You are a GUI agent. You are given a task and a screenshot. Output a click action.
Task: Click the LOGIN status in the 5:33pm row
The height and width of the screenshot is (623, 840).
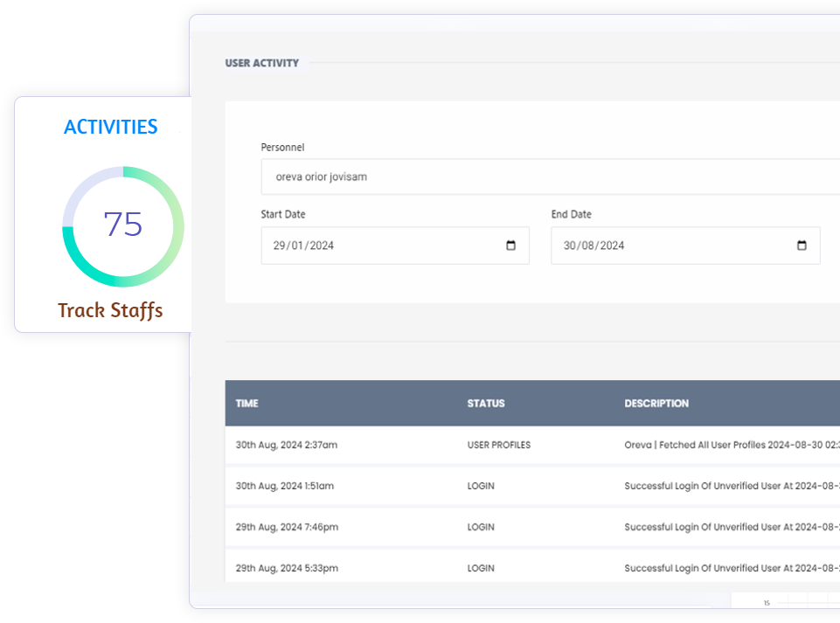click(x=481, y=568)
